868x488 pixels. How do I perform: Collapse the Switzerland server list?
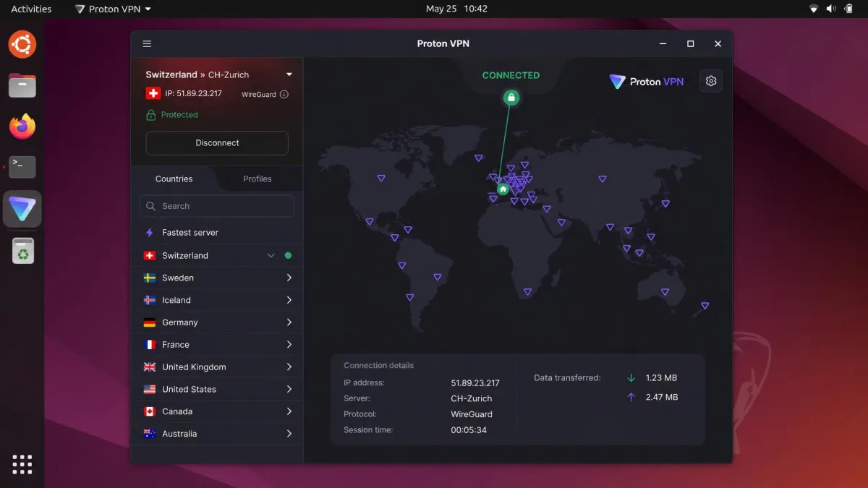tap(271, 255)
